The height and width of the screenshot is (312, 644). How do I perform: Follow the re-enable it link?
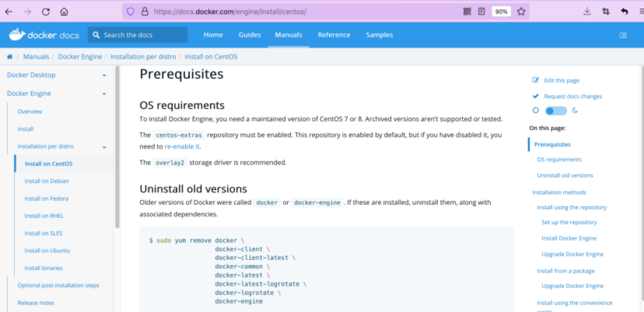(x=182, y=146)
